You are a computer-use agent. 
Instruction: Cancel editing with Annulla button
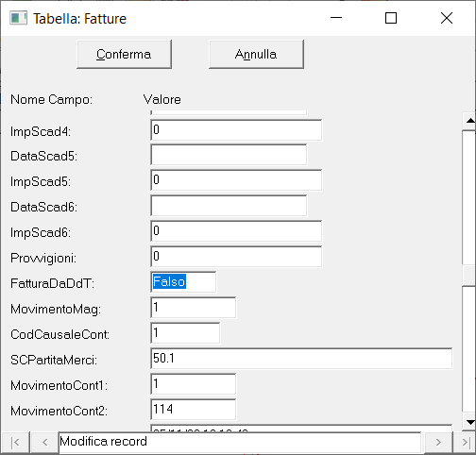tap(256, 54)
